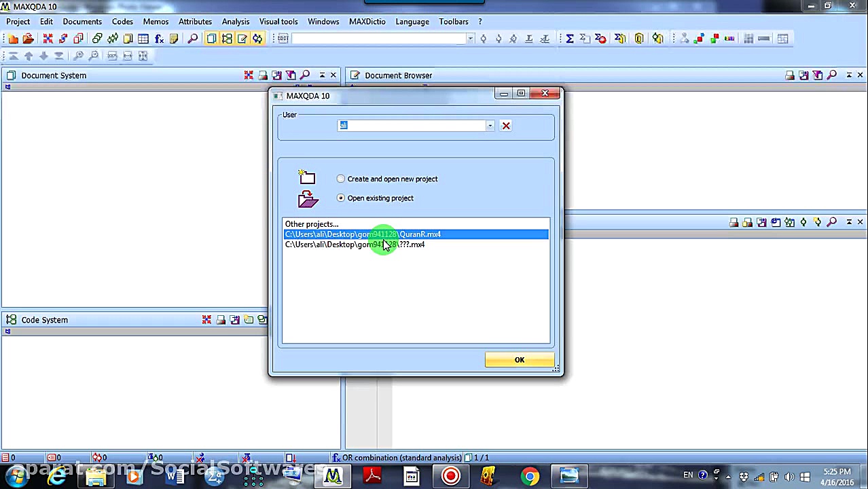Screen dimensions: 868x489
Task: Click the MAXQDA icon in Windows taskbar
Action: (333, 476)
